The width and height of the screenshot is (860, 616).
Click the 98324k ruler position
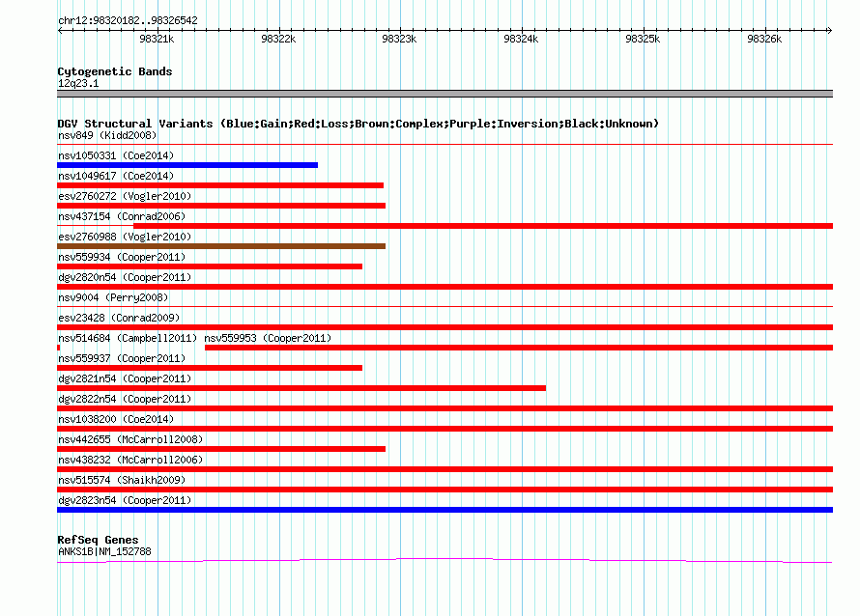point(521,39)
